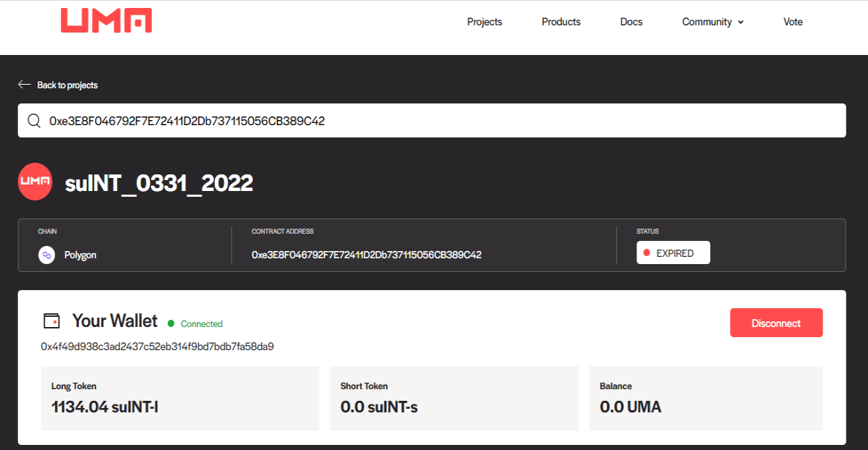The height and width of the screenshot is (450, 868).
Task: Click the contract address search field
Action: pos(432,121)
